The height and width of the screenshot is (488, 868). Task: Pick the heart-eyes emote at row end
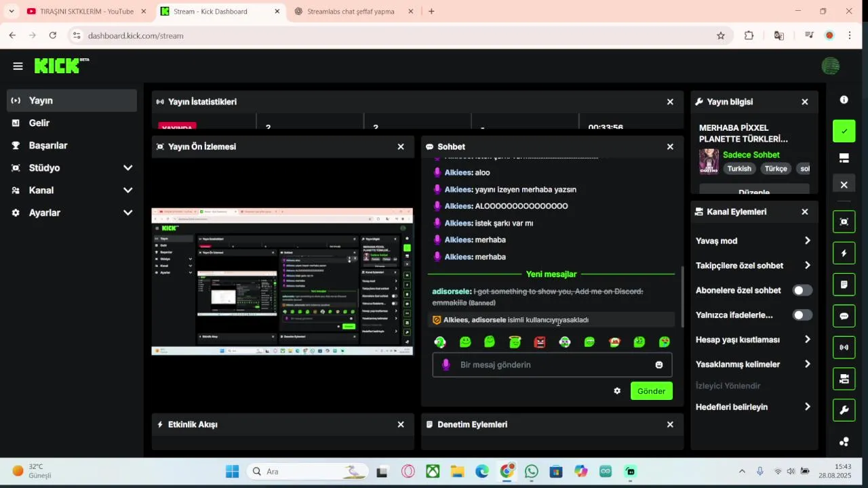coord(665,342)
